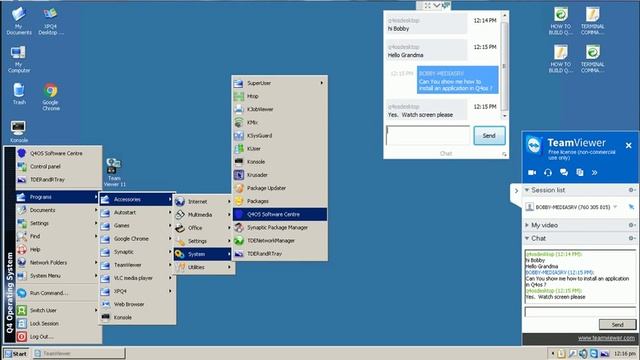
Task: Open Package Updater menu entry
Action: coord(280,188)
